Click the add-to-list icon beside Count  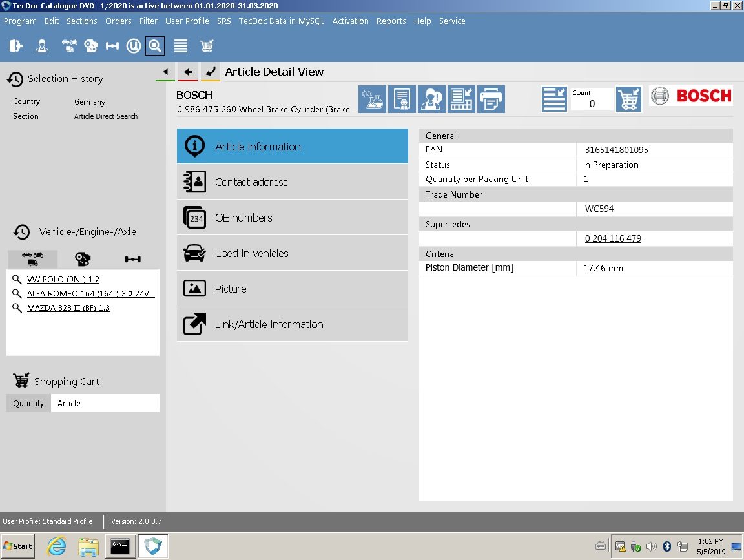[x=553, y=99]
